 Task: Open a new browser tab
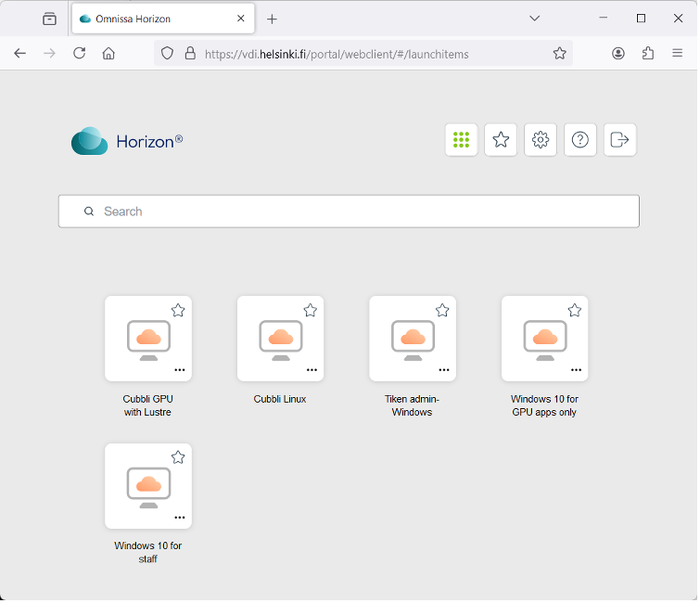(273, 19)
